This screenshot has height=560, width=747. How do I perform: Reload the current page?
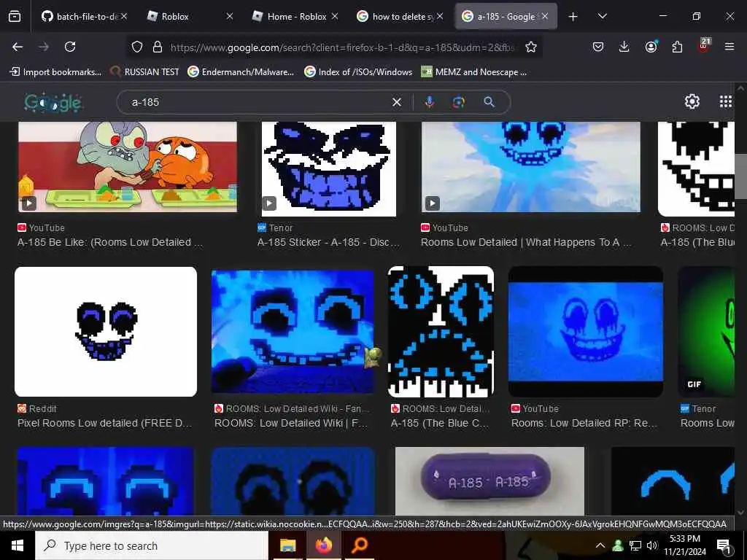tap(70, 47)
